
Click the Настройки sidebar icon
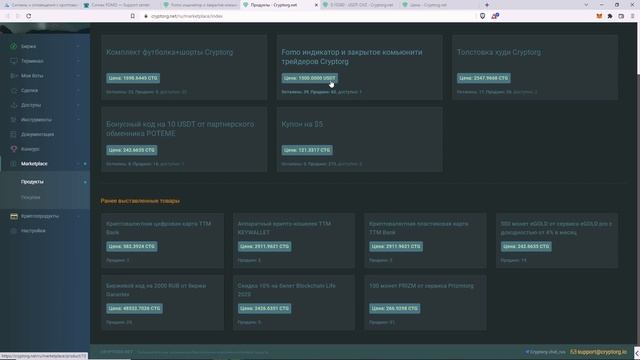coord(13,231)
